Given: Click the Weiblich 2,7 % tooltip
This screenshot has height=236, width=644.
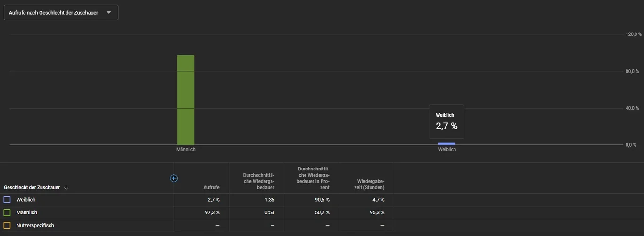Looking at the screenshot, I should 446,121.
